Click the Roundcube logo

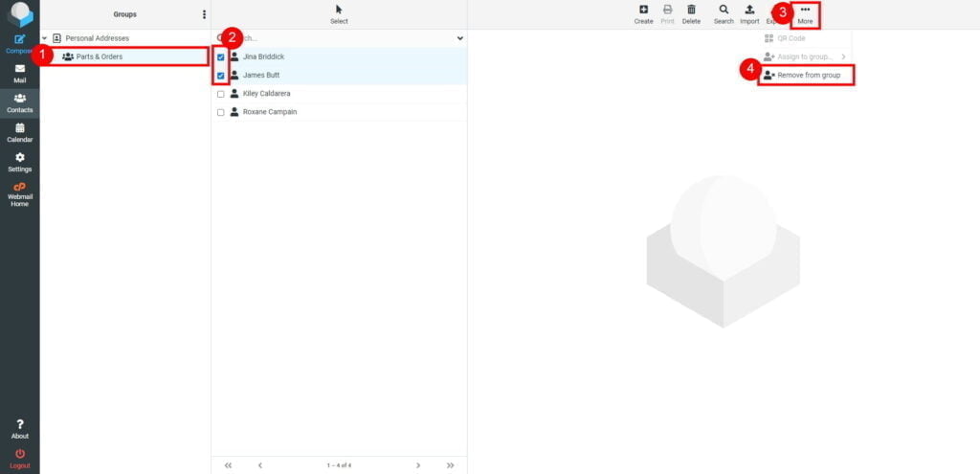point(20,14)
